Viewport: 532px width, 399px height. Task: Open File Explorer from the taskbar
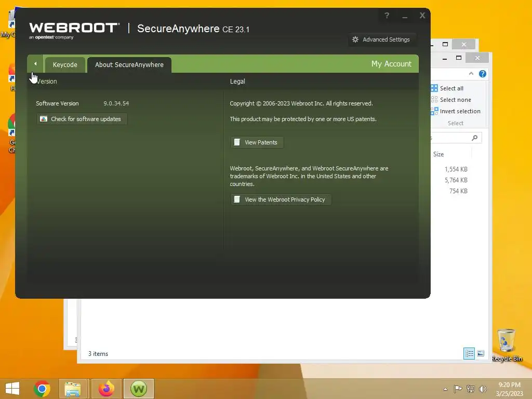pyautogui.click(x=73, y=389)
